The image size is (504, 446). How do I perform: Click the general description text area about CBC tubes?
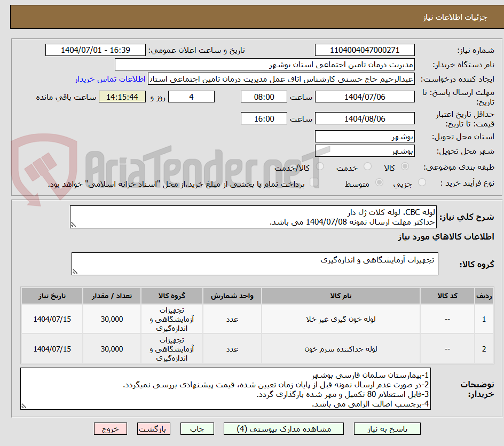point(253,217)
